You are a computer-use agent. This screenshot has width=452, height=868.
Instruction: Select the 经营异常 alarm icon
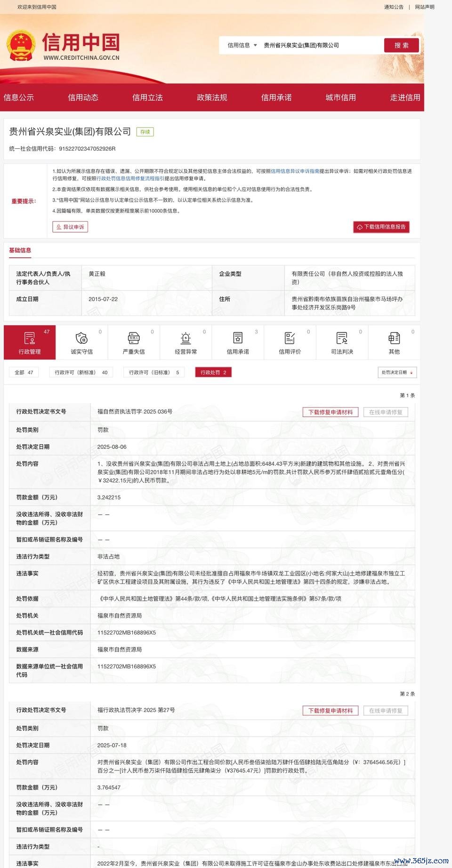click(x=186, y=338)
